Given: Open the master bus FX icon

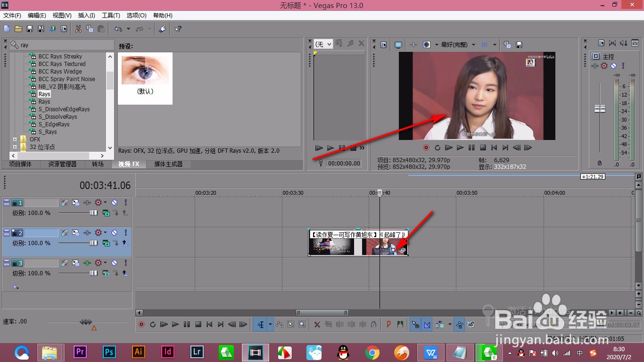Looking at the screenshot, I should pyautogui.click(x=604, y=66).
